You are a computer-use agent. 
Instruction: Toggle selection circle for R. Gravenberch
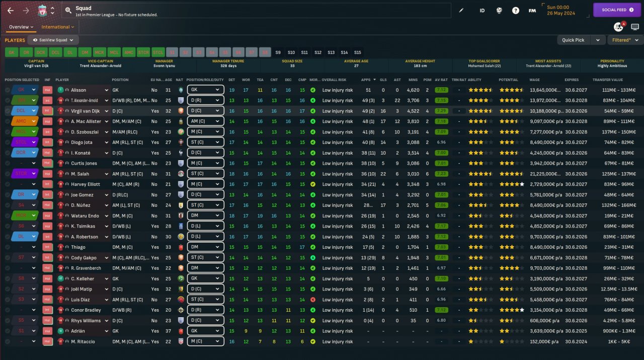[8, 268]
